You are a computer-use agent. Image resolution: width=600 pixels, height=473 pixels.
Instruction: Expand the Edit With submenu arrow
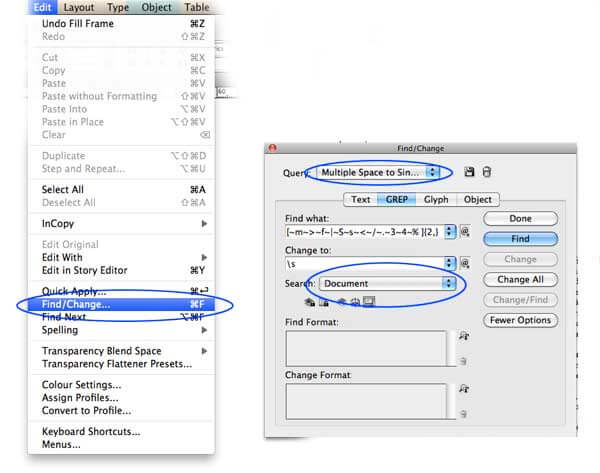(204, 257)
